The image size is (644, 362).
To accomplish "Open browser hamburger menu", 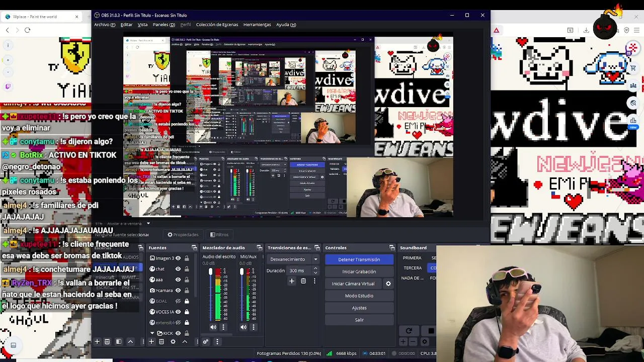I will click(637, 30).
